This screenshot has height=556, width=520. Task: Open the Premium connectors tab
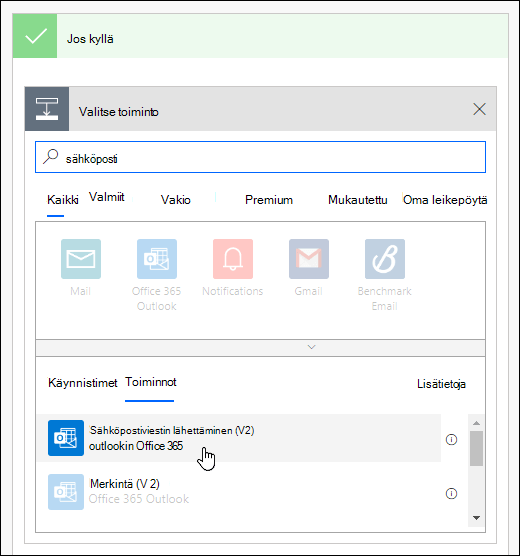coord(269,200)
